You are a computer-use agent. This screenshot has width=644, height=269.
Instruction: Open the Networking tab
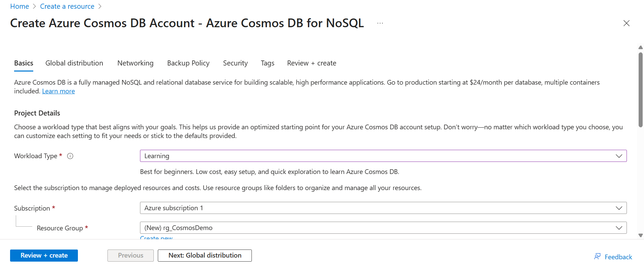coord(135,63)
